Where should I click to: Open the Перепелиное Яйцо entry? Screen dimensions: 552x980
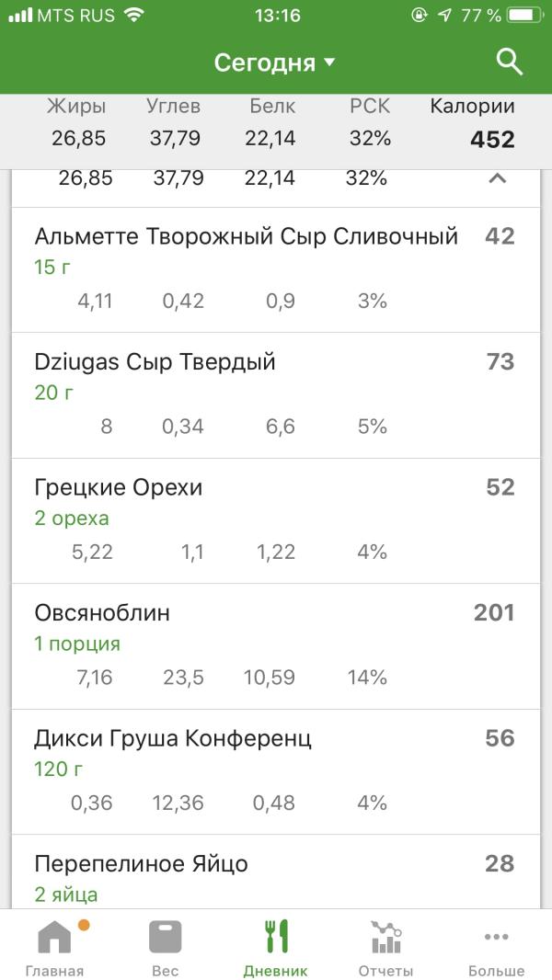click(276, 872)
